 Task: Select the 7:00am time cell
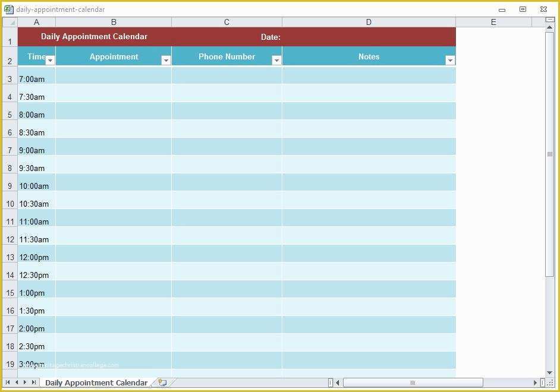click(x=36, y=75)
